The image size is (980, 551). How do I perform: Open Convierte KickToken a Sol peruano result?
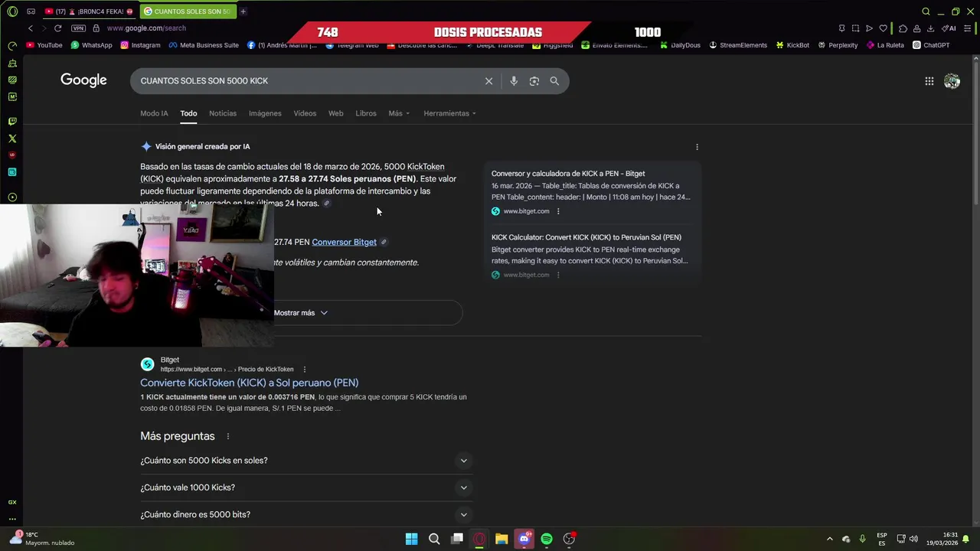point(249,383)
